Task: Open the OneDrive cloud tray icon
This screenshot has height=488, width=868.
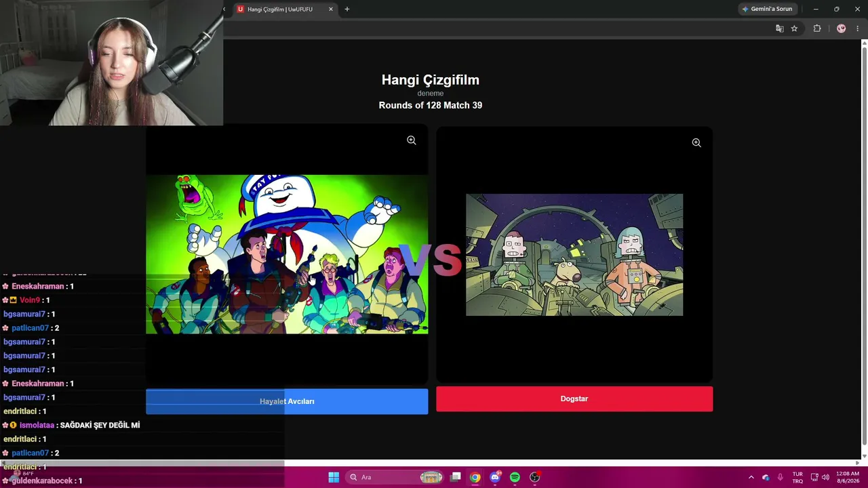Action: (x=766, y=477)
